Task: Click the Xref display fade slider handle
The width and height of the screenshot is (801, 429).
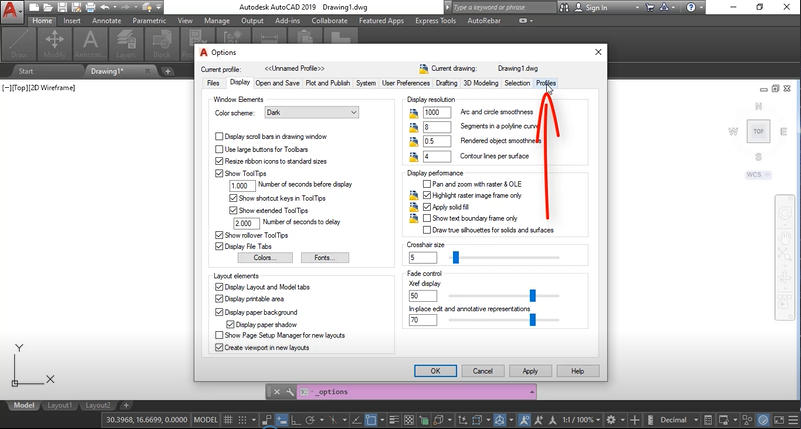Action: tap(532, 296)
